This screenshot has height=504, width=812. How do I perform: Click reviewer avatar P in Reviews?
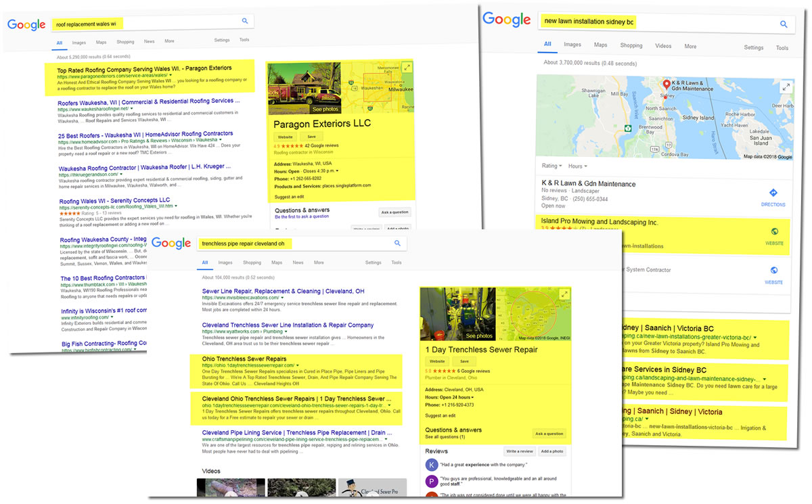click(431, 482)
